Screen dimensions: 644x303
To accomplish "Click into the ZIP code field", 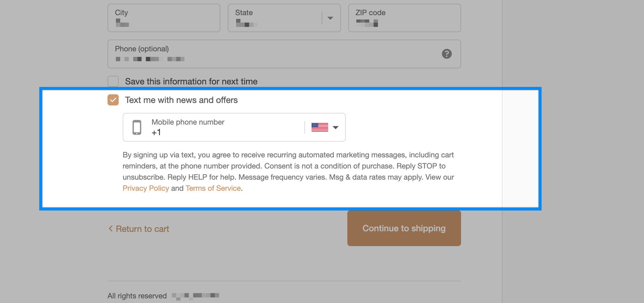I will [x=404, y=18].
